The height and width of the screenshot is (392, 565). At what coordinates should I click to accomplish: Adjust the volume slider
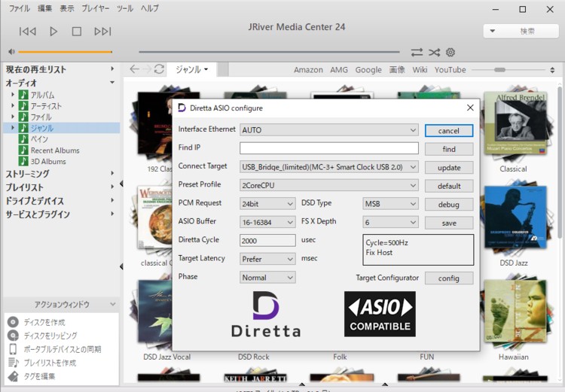66,52
